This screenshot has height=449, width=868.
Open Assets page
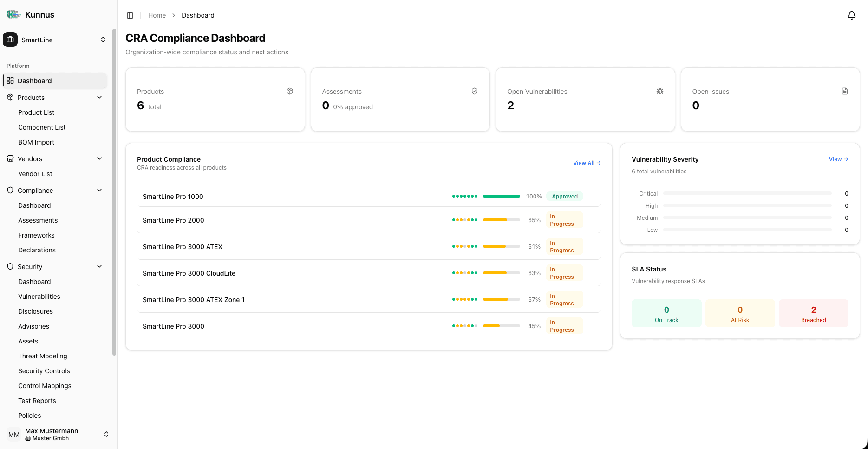pos(28,341)
